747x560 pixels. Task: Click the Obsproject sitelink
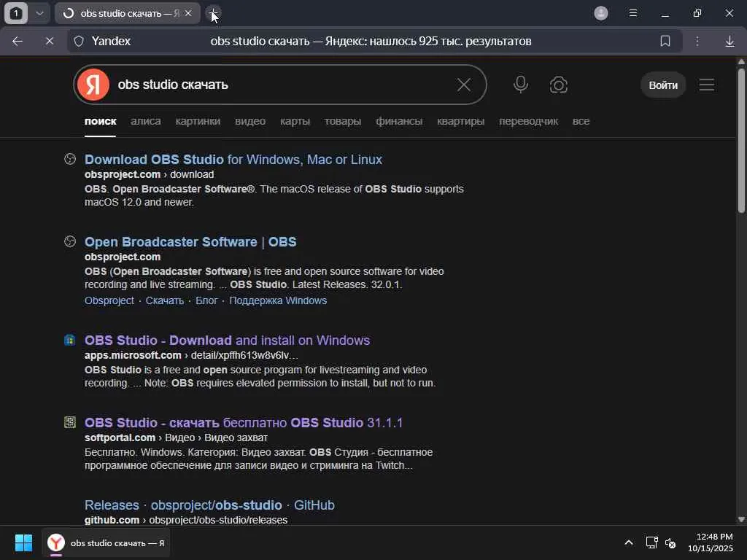pos(109,300)
